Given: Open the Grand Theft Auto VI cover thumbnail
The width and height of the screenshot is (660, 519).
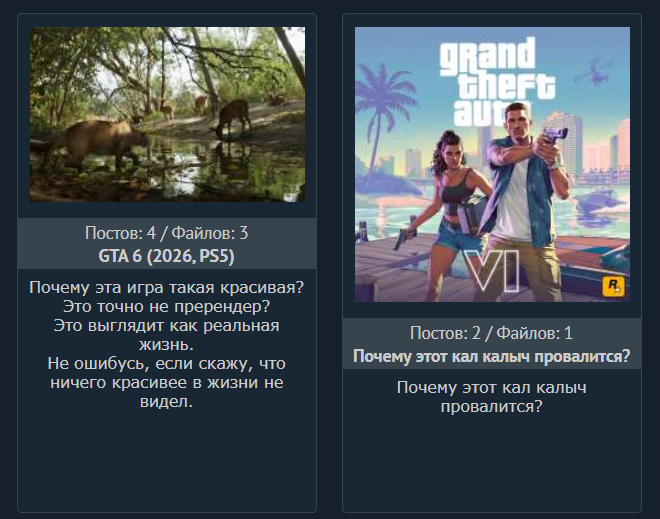Looking at the screenshot, I should pyautogui.click(x=492, y=164).
